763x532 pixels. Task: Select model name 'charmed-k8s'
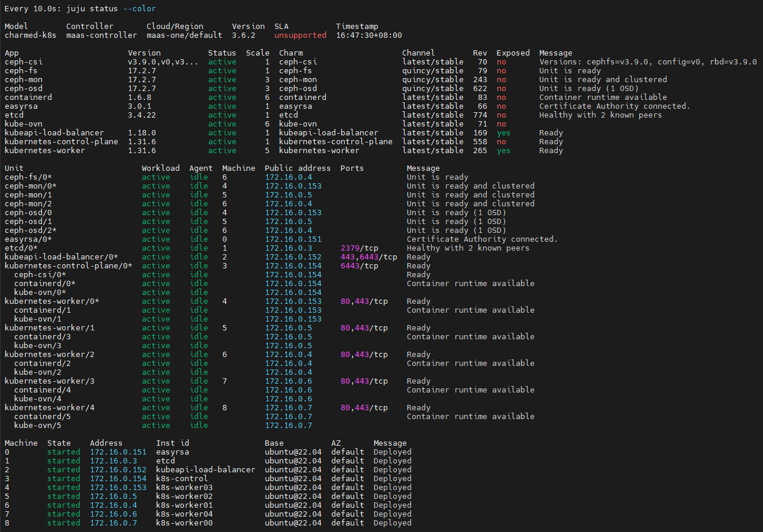pyautogui.click(x=31, y=35)
